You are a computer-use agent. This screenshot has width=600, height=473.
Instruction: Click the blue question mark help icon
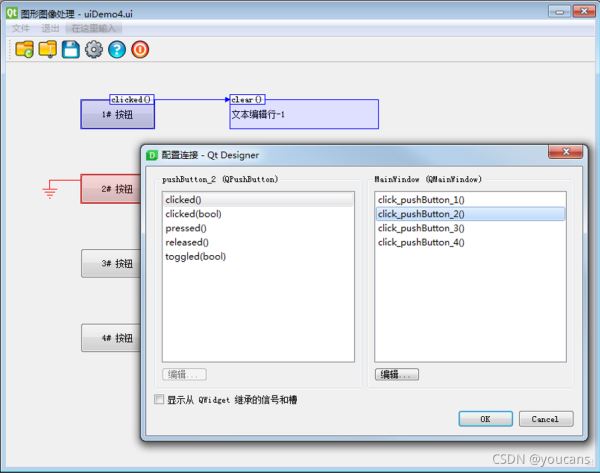(117, 49)
